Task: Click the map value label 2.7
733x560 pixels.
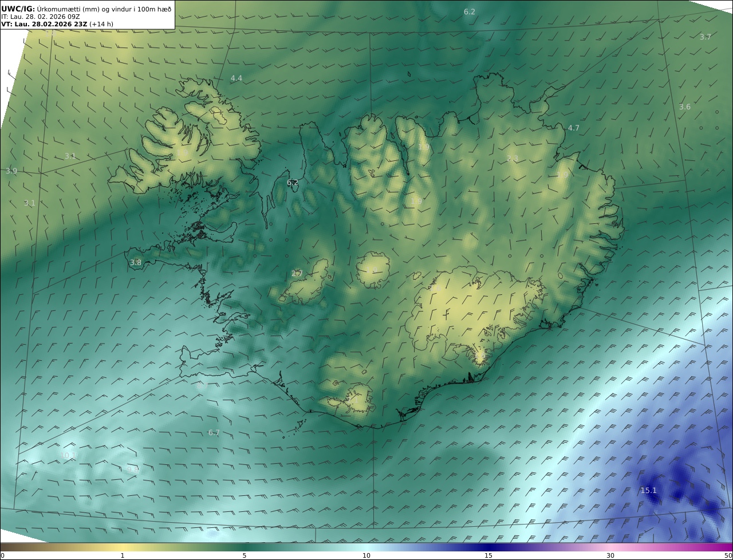Action: point(297,273)
